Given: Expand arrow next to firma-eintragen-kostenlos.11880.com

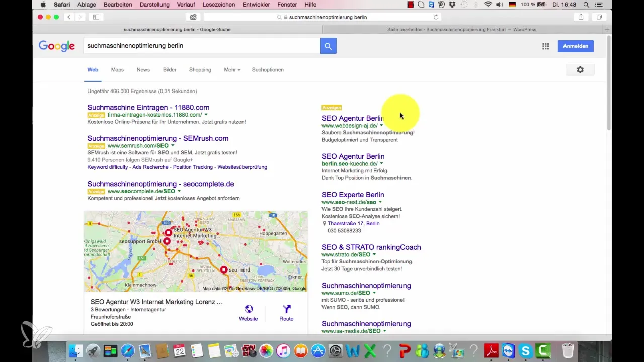Looking at the screenshot, I should pyautogui.click(x=206, y=115).
